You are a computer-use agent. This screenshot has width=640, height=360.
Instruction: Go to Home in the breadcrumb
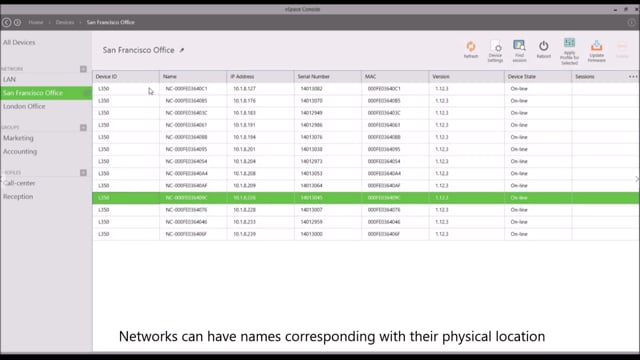pyautogui.click(x=36, y=22)
